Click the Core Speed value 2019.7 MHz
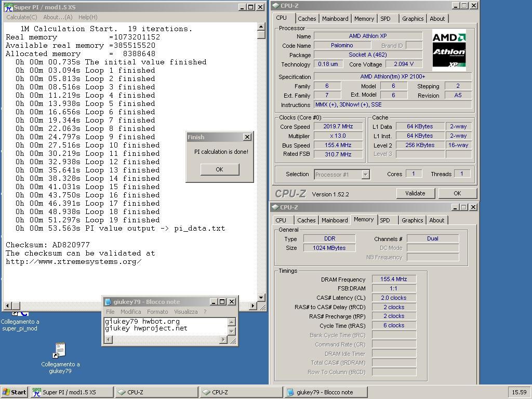532x399 pixels. pos(338,126)
